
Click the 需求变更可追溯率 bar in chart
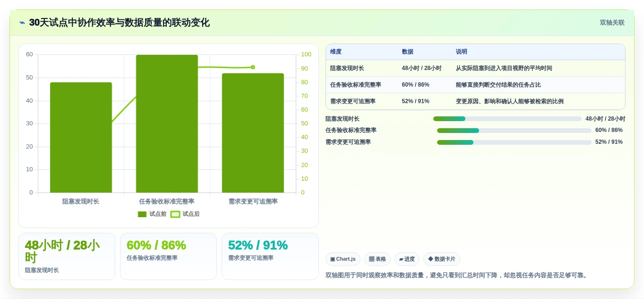coord(253,133)
